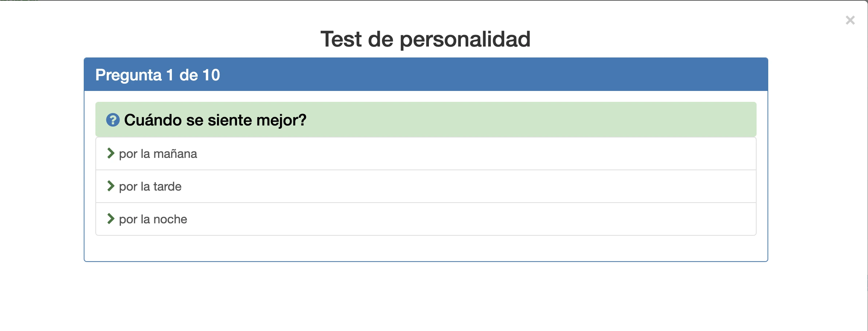Click the chevron beside "por la tarde"
Image resolution: width=868 pixels, height=331 pixels.
click(x=111, y=186)
